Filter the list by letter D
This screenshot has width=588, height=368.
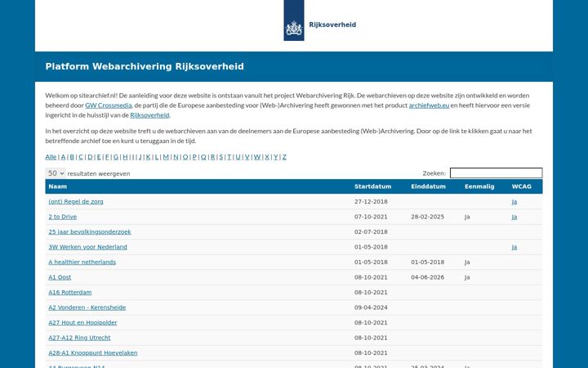(90, 157)
